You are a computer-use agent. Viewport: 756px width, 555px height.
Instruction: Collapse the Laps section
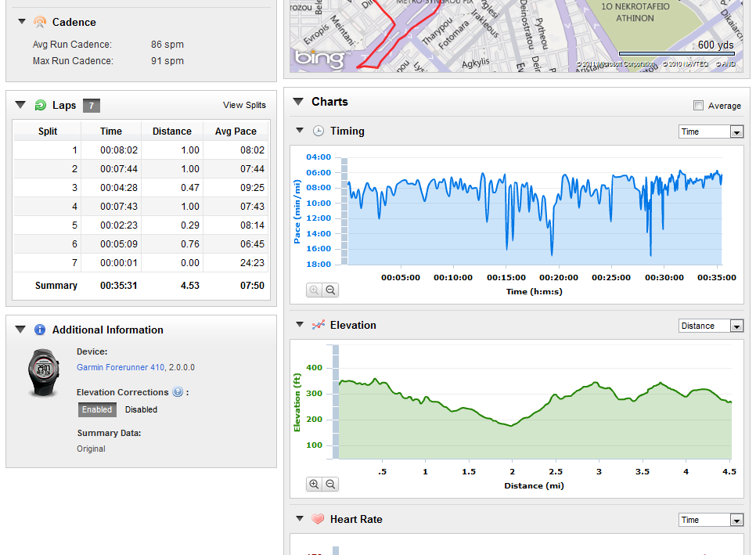click(20, 105)
